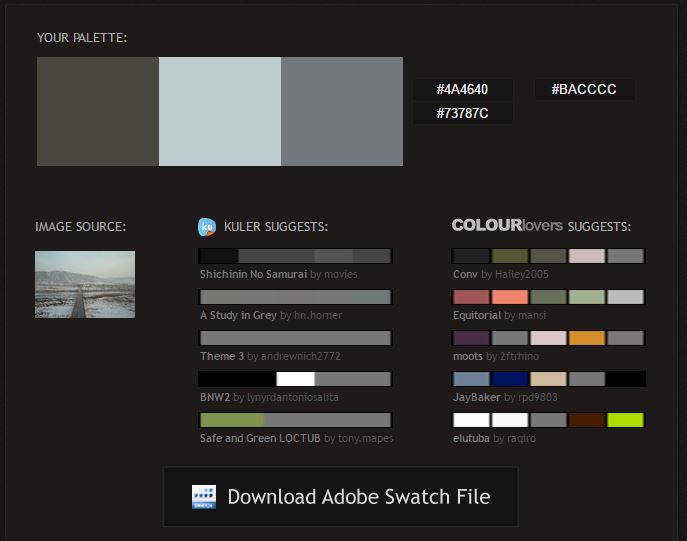
Task: Click the tan swatch in JayBaker palette
Action: pos(549,379)
